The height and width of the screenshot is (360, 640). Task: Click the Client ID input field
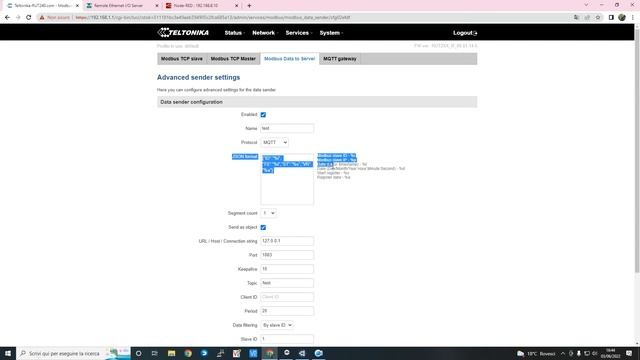(287, 297)
